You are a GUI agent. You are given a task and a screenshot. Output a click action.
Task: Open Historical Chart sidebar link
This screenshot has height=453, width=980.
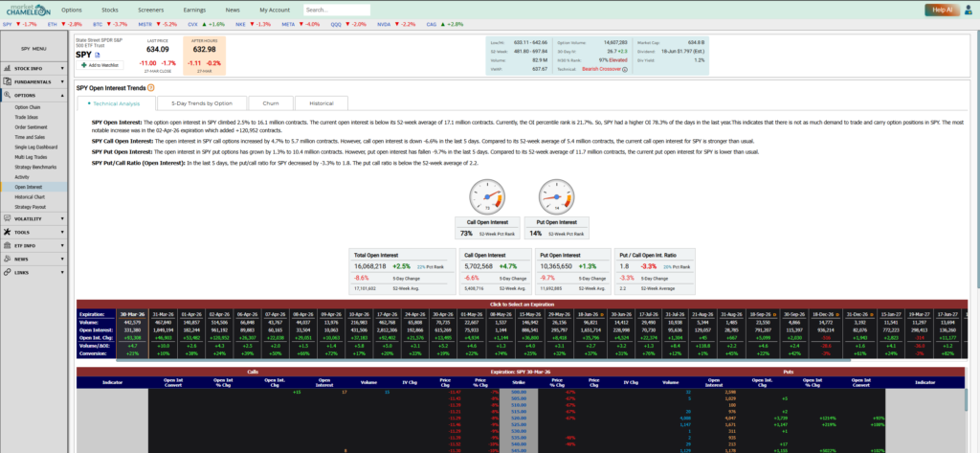tap(29, 196)
